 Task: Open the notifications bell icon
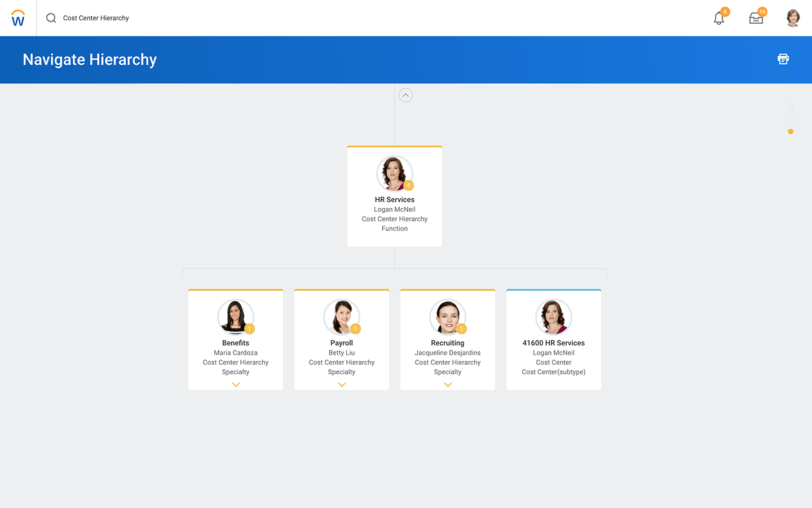click(719, 18)
